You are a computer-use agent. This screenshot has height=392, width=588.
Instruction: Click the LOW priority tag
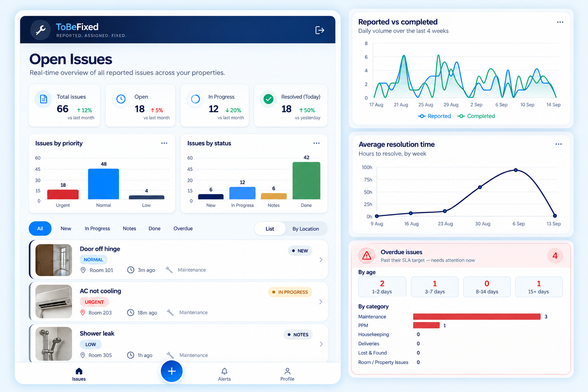click(91, 345)
